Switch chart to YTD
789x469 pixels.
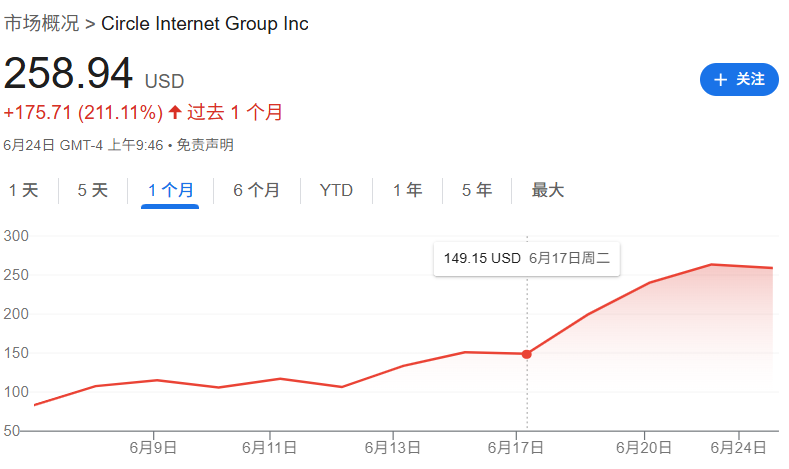pos(336,190)
